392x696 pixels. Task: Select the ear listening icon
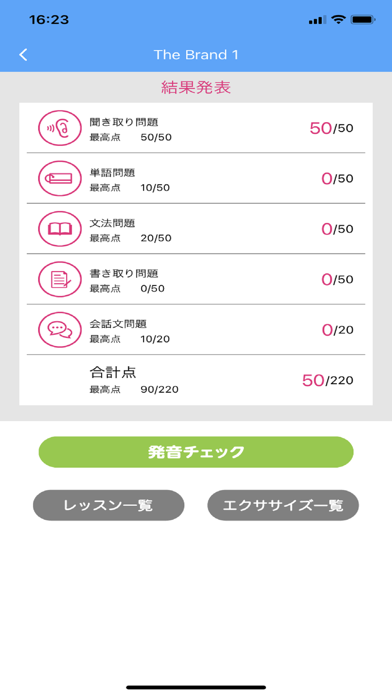[60, 128]
